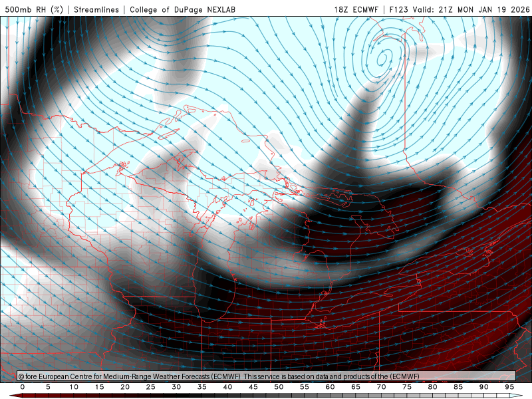Click the "90" scale label

[483, 387]
